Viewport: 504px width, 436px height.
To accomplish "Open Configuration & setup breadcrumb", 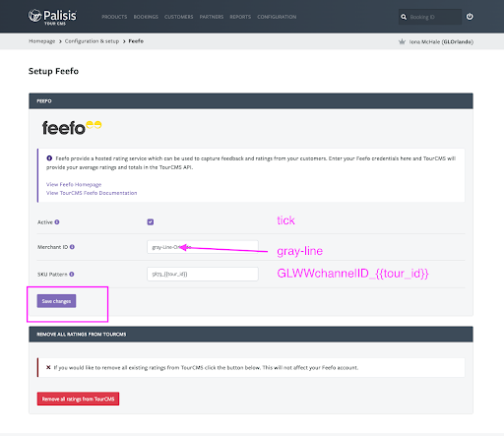I will click(x=92, y=41).
